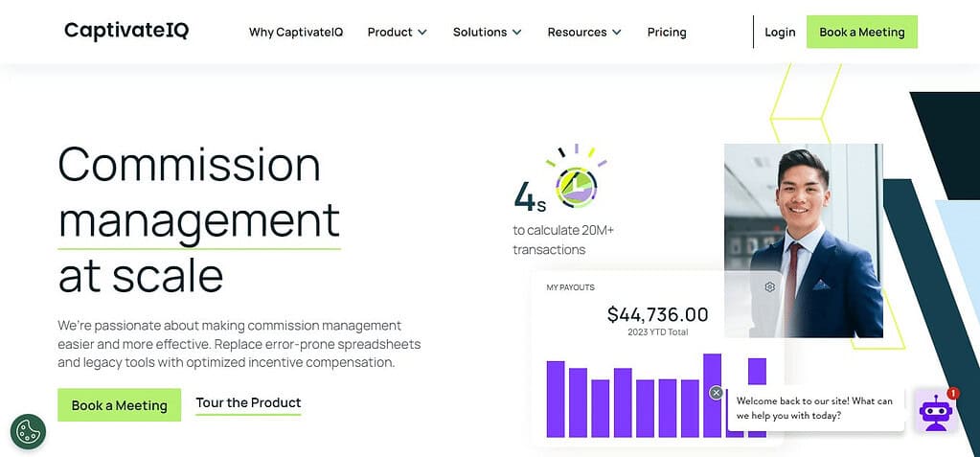Click the 4s statistic text
The width and height of the screenshot is (980, 457).
530,197
